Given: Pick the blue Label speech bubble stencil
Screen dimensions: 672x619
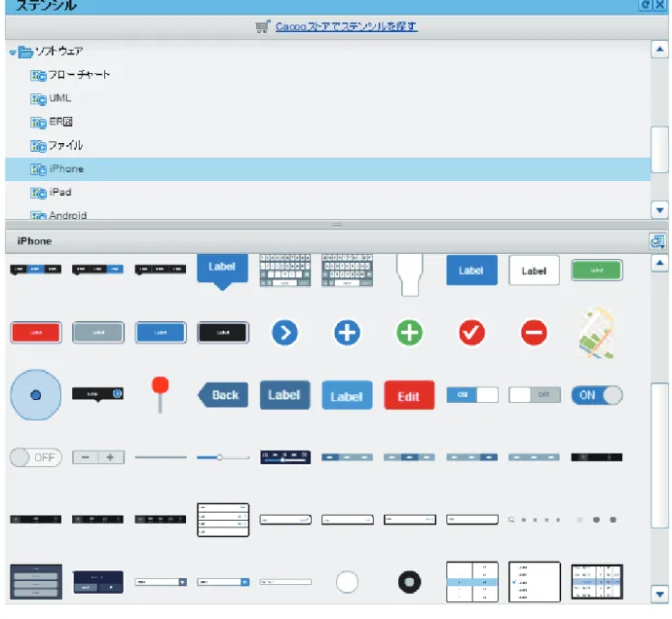Looking at the screenshot, I should [x=222, y=272].
